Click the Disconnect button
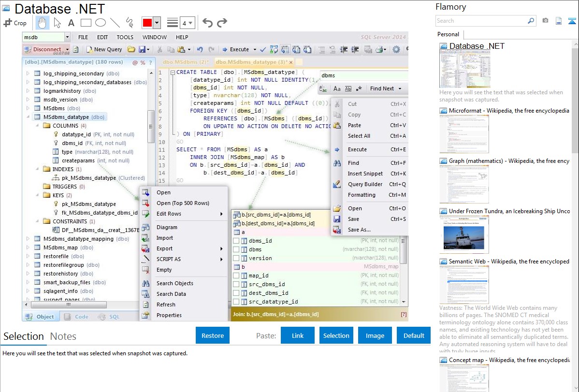 click(43, 49)
